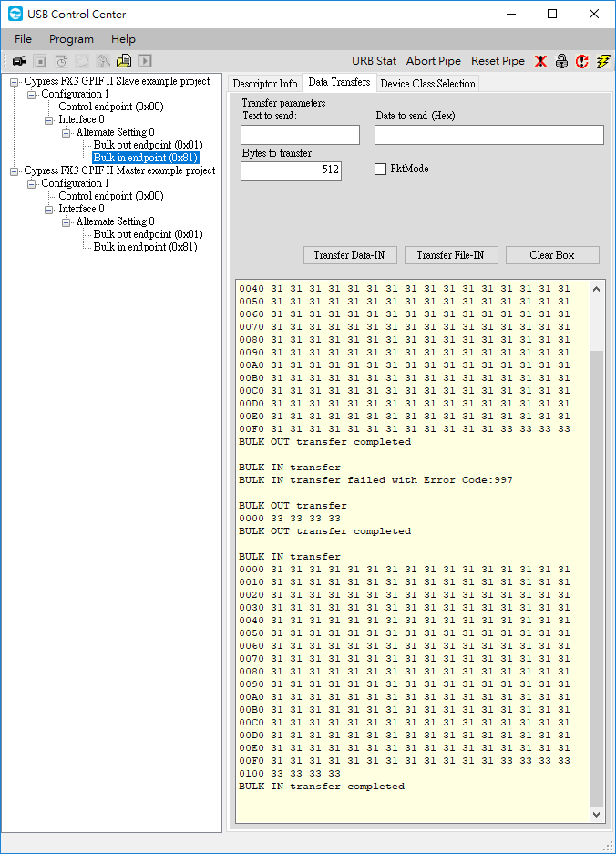Select Slave project's Control endpoint (0x00)
Viewport: 616px width, 854px height.
coord(111,107)
